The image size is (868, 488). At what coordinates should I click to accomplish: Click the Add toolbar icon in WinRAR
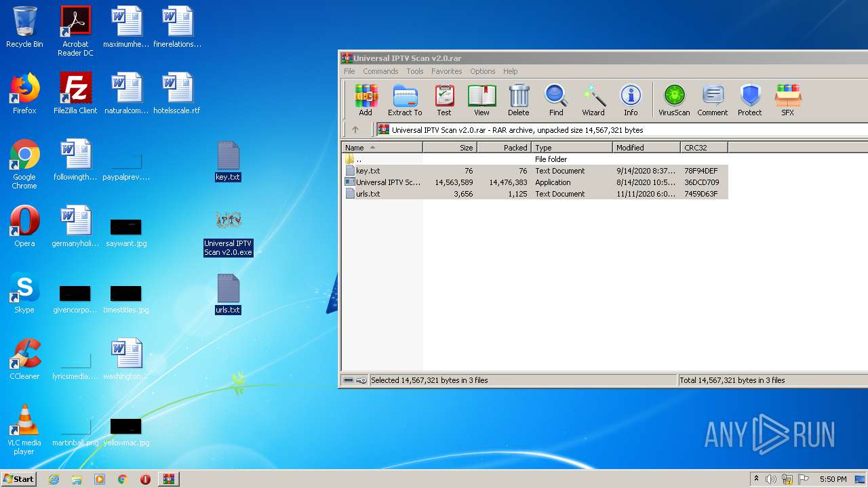point(366,100)
